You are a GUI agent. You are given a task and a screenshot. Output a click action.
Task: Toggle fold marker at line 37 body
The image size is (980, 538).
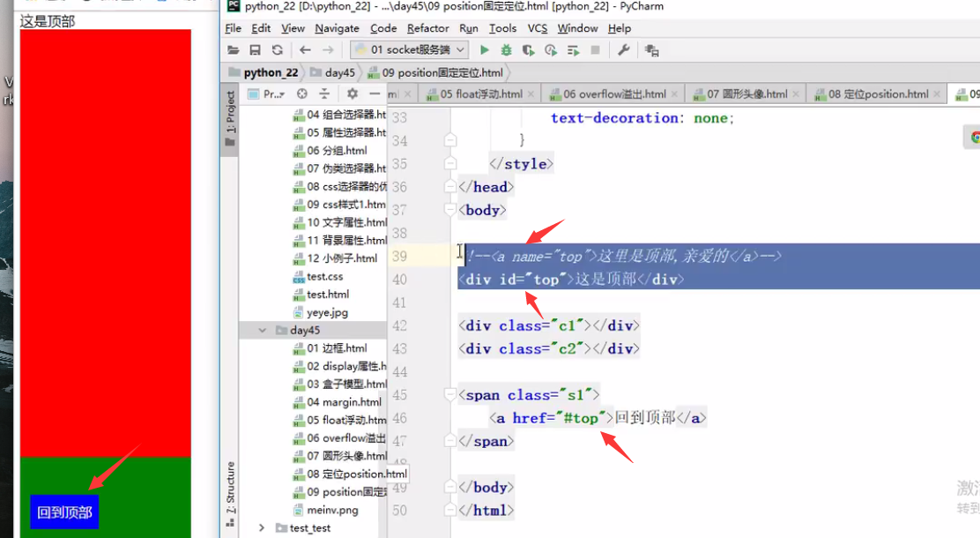pos(450,210)
